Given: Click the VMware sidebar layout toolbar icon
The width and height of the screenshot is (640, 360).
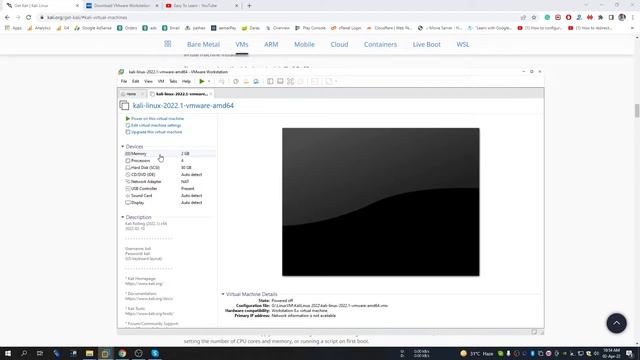Looking at the screenshot, I should (270, 82).
